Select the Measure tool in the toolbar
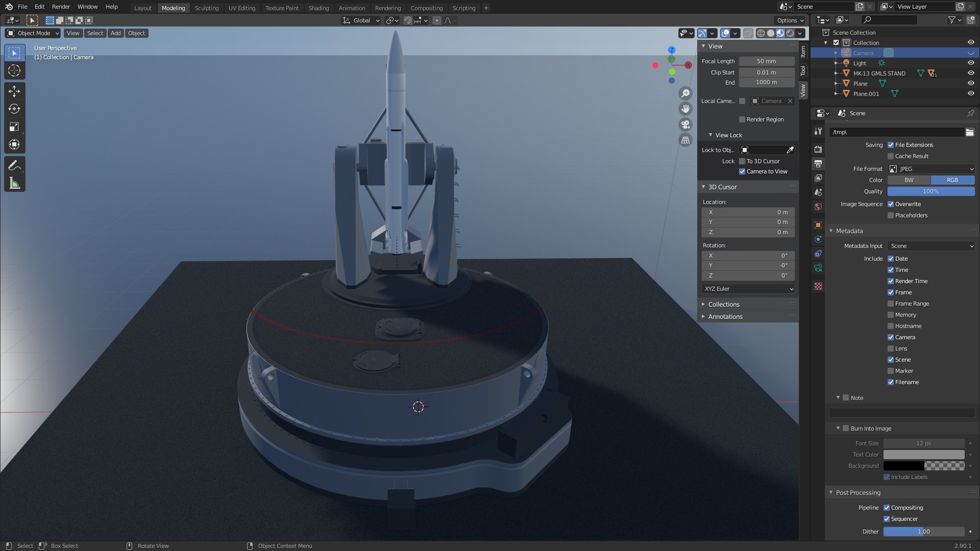The image size is (980, 551). coord(14,183)
